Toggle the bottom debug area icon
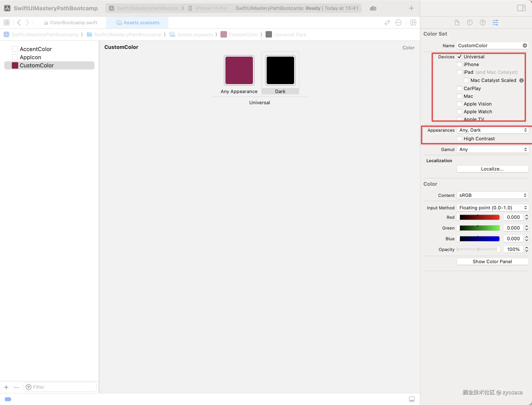Screen dimensions: 532x405 (412, 399)
